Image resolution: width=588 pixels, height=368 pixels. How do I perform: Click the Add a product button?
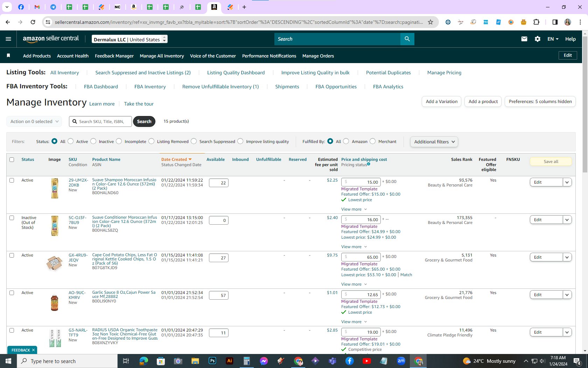pyautogui.click(x=483, y=101)
